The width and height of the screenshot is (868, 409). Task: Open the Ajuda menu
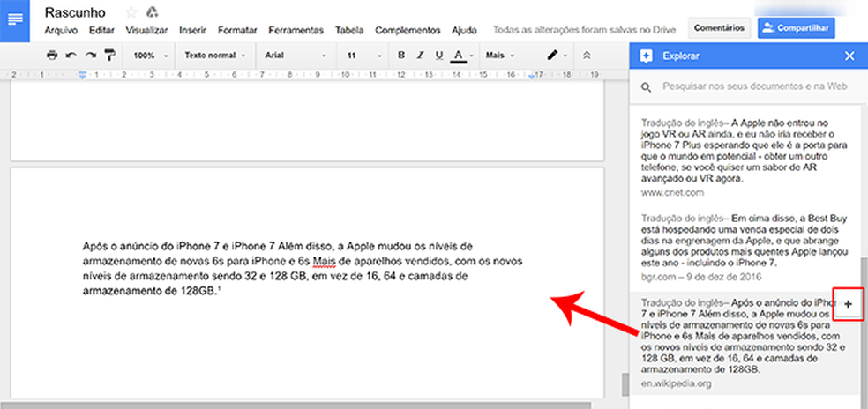point(463,31)
